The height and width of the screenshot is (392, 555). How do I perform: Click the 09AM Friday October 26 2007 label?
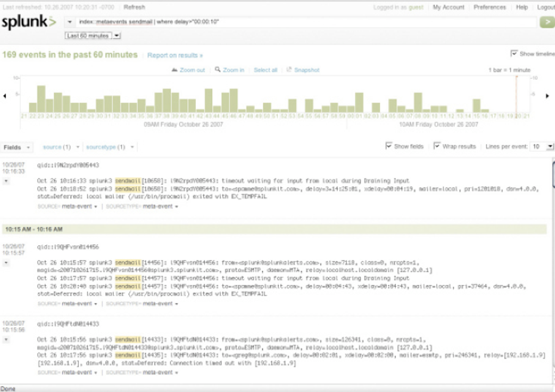pos(183,125)
